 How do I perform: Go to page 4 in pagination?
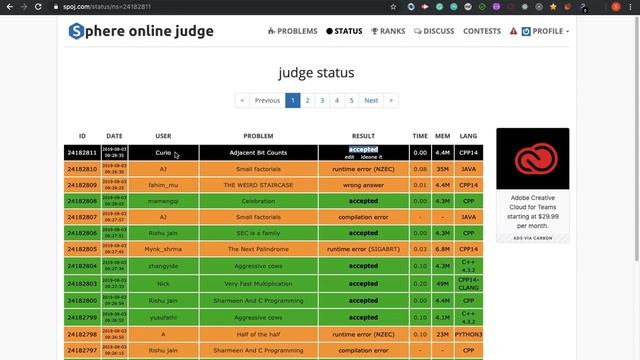point(337,100)
